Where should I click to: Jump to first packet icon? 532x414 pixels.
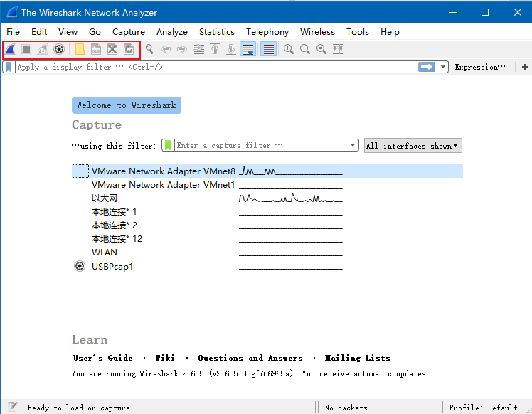(x=215, y=49)
